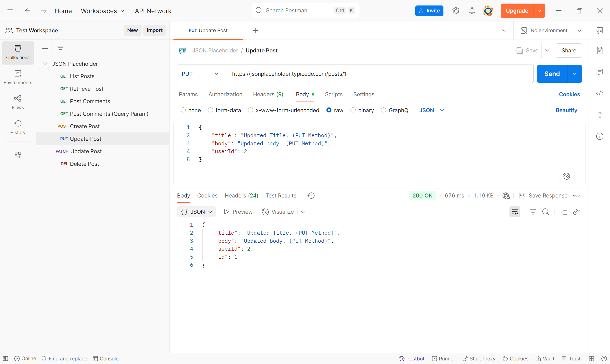Open Save Response button

pos(543,196)
